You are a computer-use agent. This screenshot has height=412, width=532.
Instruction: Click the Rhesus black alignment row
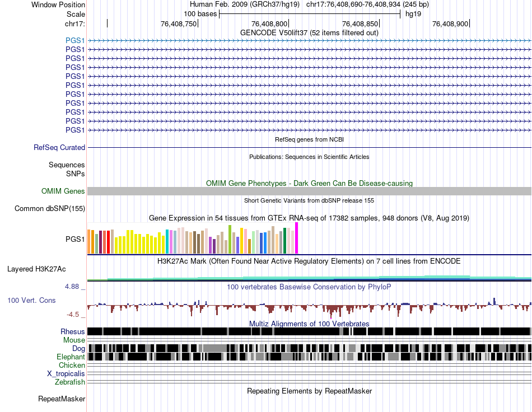tap(309, 331)
